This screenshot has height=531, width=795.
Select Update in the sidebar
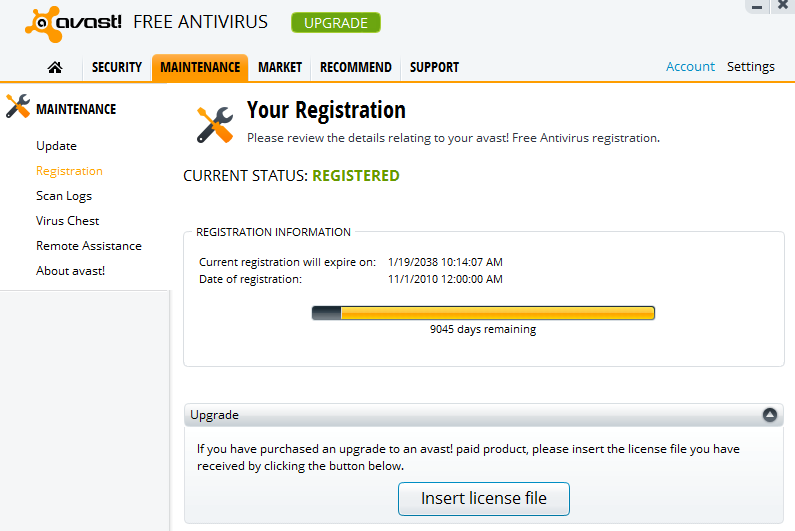[x=56, y=146]
